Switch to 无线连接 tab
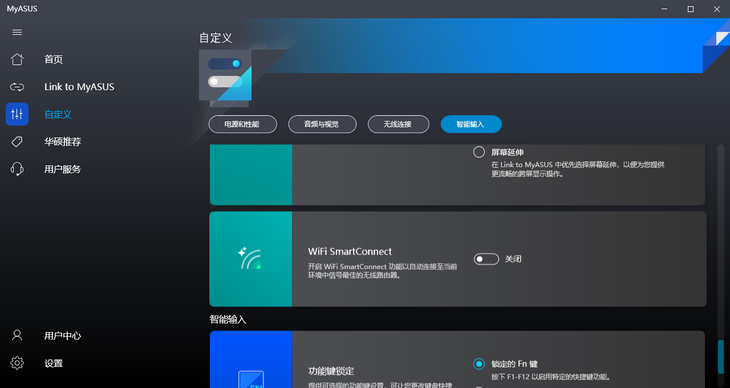 pos(399,124)
